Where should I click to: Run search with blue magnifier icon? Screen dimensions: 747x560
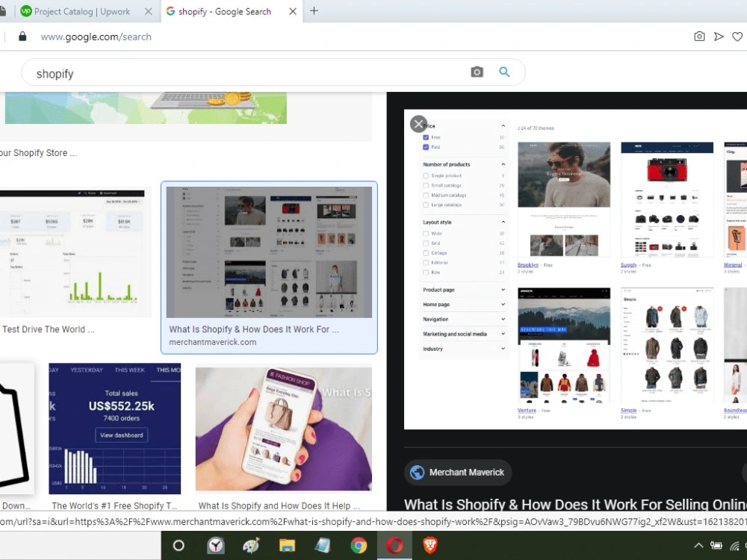coord(504,72)
